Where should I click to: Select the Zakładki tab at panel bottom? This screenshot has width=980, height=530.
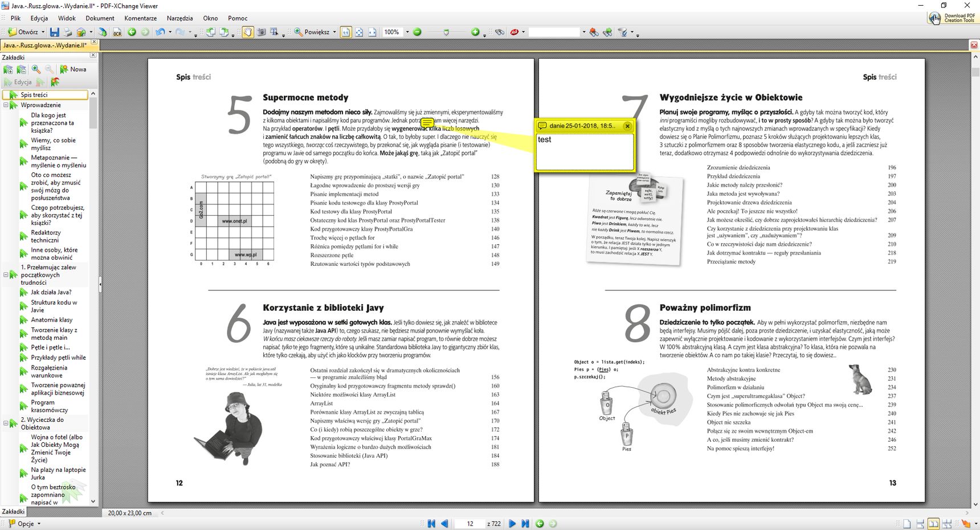tap(13, 512)
